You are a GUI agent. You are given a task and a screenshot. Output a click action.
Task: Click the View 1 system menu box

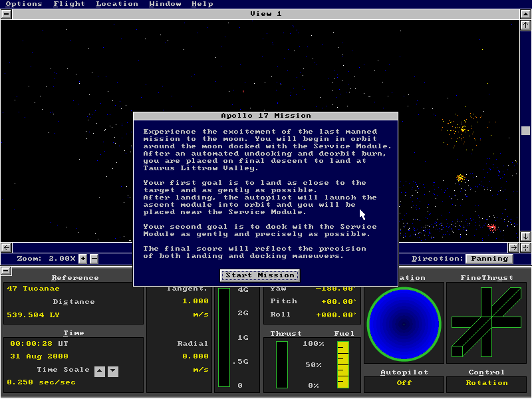click(x=7, y=14)
